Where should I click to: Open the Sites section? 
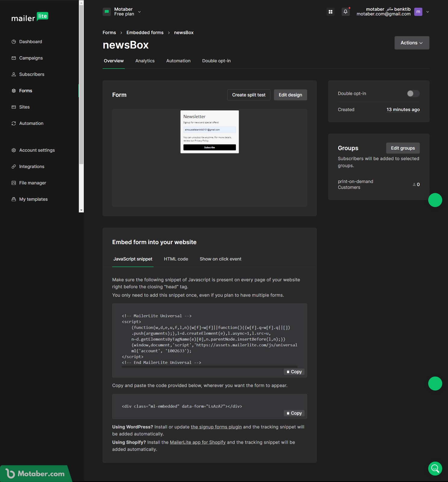[x=24, y=107]
